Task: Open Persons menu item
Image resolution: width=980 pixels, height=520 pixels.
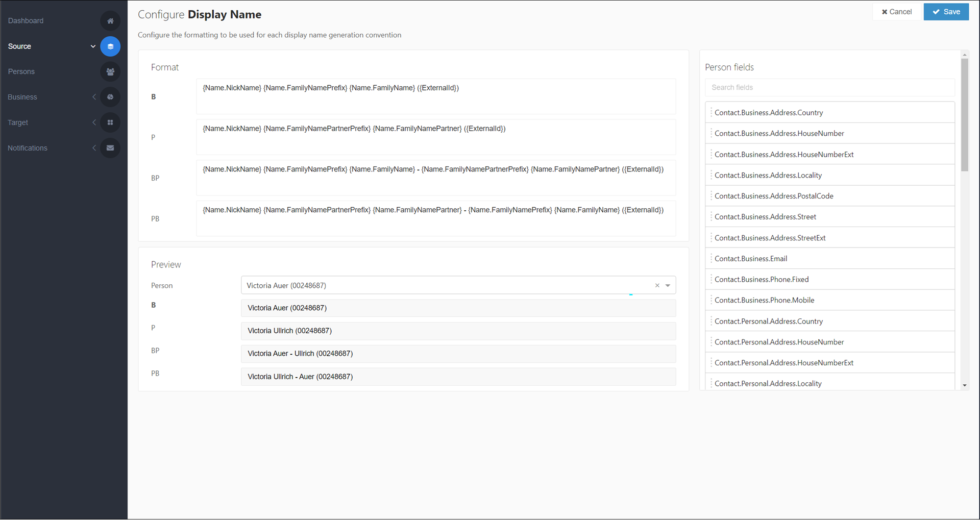Action: (x=21, y=72)
